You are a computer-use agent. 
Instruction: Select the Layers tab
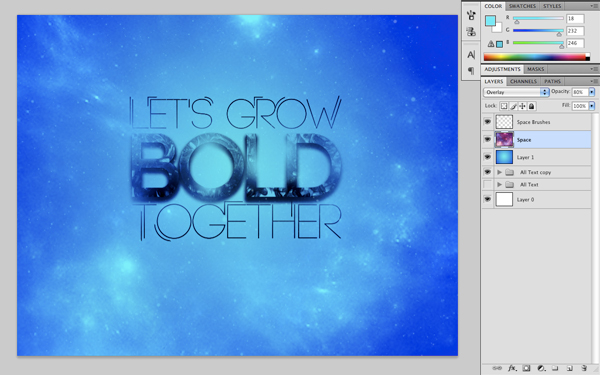(494, 82)
